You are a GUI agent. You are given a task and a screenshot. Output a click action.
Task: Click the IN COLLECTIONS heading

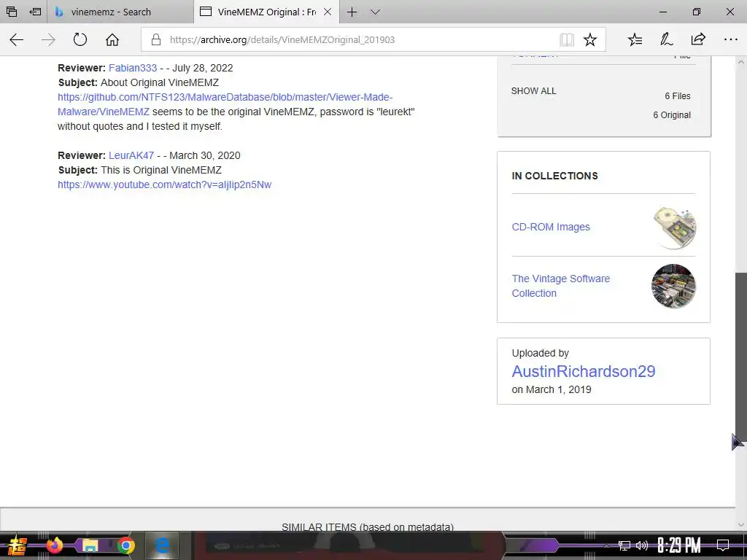pos(554,176)
